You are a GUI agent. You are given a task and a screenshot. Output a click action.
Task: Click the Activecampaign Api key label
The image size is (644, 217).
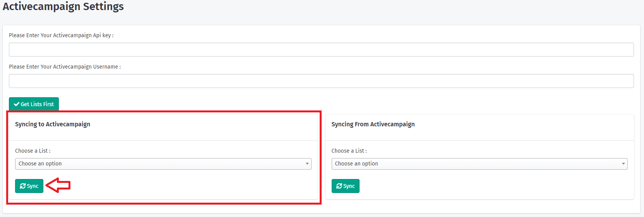point(61,35)
